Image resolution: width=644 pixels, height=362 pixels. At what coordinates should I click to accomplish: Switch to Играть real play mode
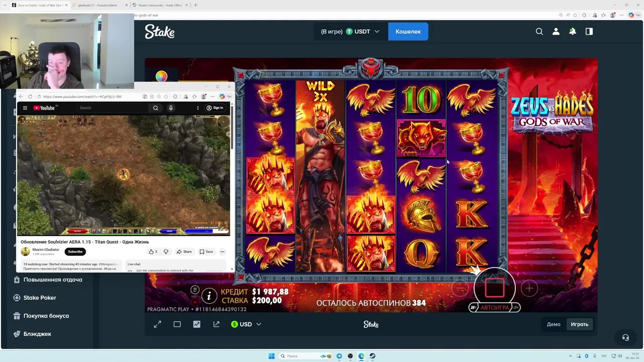tap(580, 324)
